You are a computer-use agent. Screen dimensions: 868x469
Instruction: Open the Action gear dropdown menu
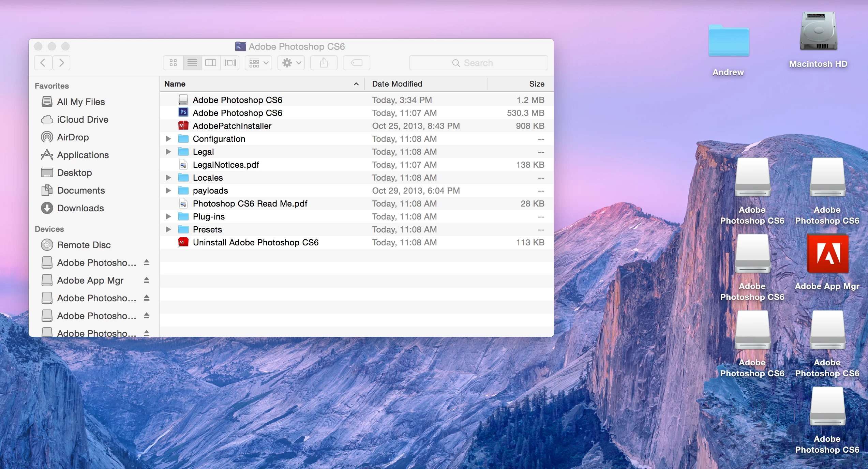click(x=291, y=63)
